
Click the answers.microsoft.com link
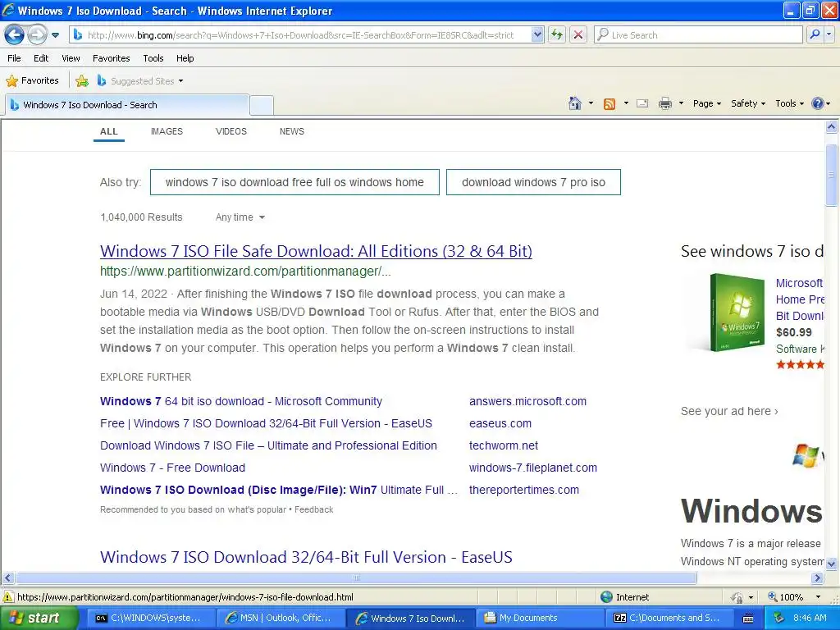click(x=527, y=401)
